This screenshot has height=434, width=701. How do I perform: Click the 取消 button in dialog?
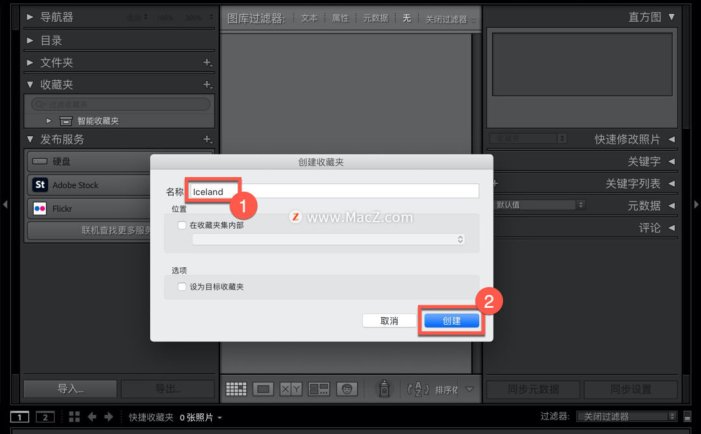coord(389,320)
